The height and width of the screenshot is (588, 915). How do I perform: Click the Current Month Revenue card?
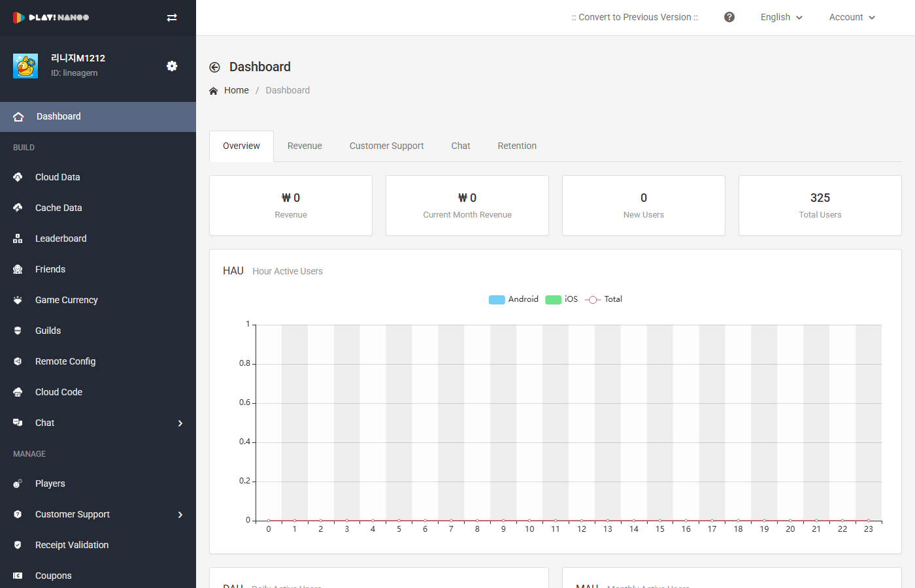click(x=467, y=205)
